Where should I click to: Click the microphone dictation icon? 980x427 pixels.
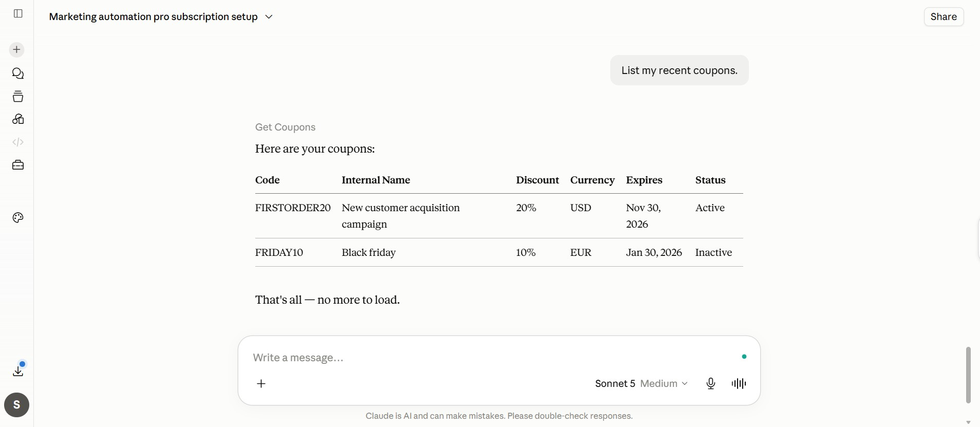(711, 384)
